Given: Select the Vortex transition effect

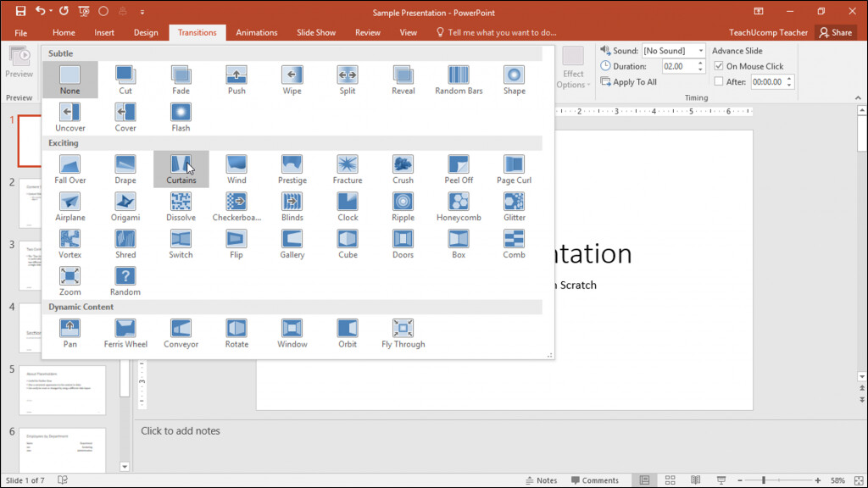Looking at the screenshot, I should click(x=70, y=242).
